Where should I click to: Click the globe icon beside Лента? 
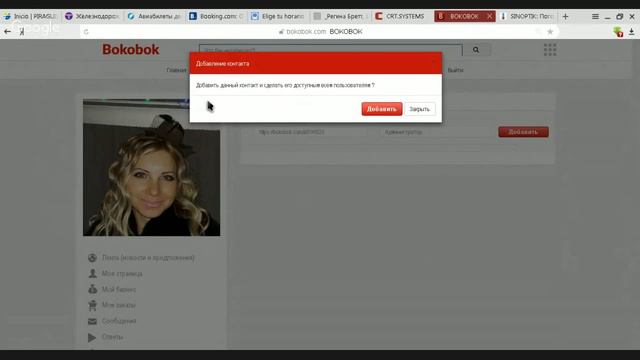coord(92,258)
